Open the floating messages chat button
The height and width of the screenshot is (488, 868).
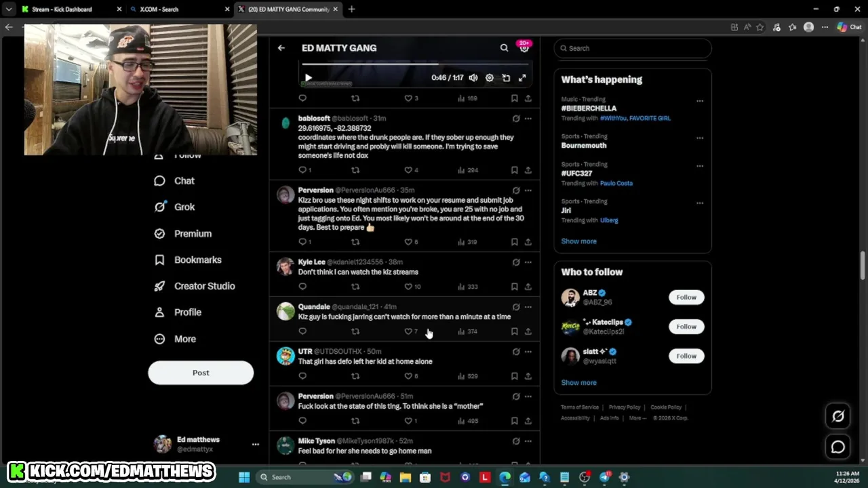tap(838, 447)
